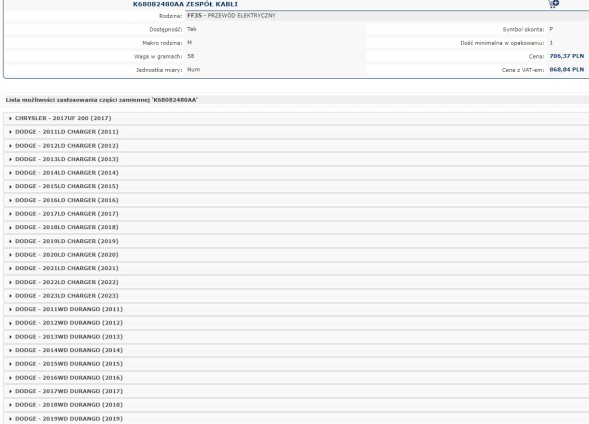Expand DODGE - 2014WD DURANGO (2014) row
589x424 pixels.
[x=296, y=350]
